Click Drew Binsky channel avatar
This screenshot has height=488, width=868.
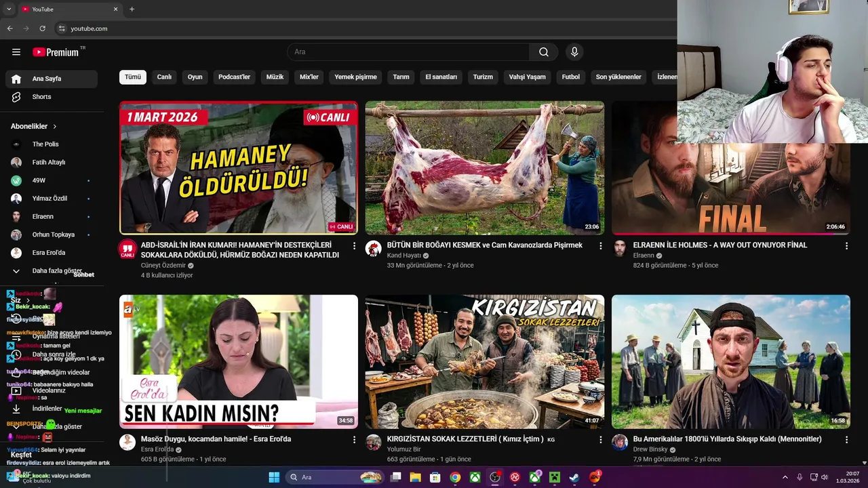(x=620, y=443)
